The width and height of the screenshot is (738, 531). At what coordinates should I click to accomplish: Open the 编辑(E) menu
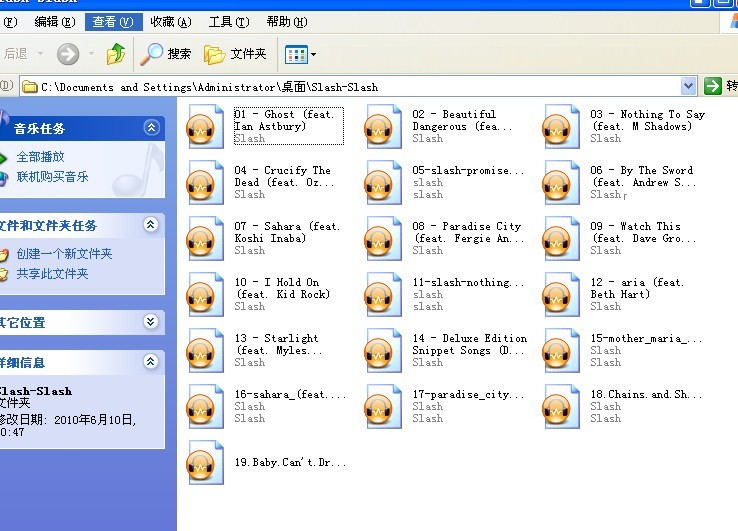55,22
